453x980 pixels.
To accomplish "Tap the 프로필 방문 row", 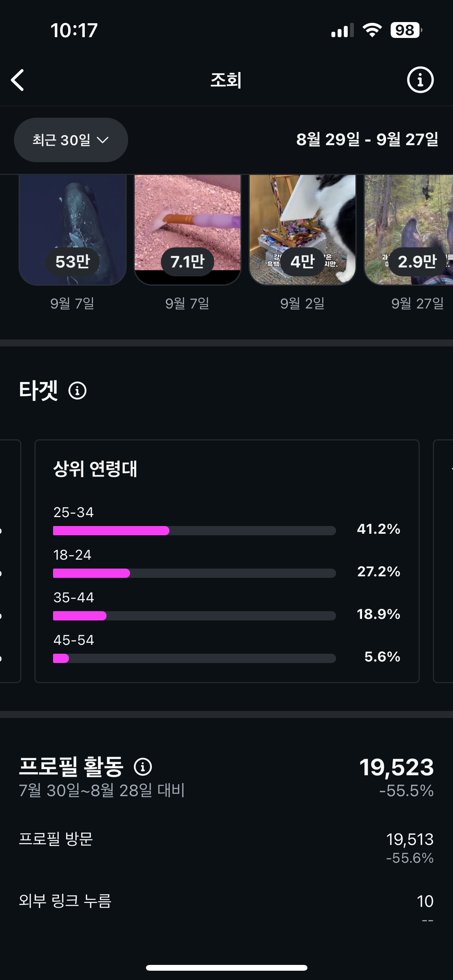I will pyautogui.click(x=226, y=847).
